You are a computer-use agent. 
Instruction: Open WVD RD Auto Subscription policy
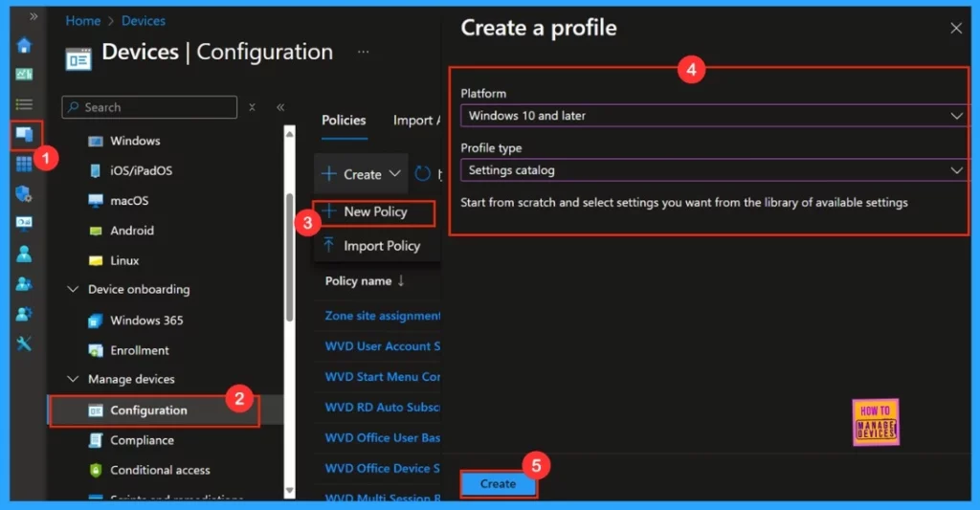click(383, 408)
